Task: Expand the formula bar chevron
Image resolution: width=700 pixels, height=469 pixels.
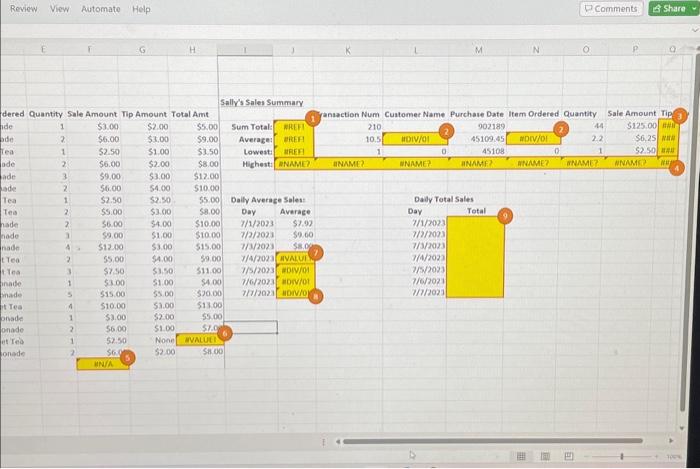Action: [694, 30]
